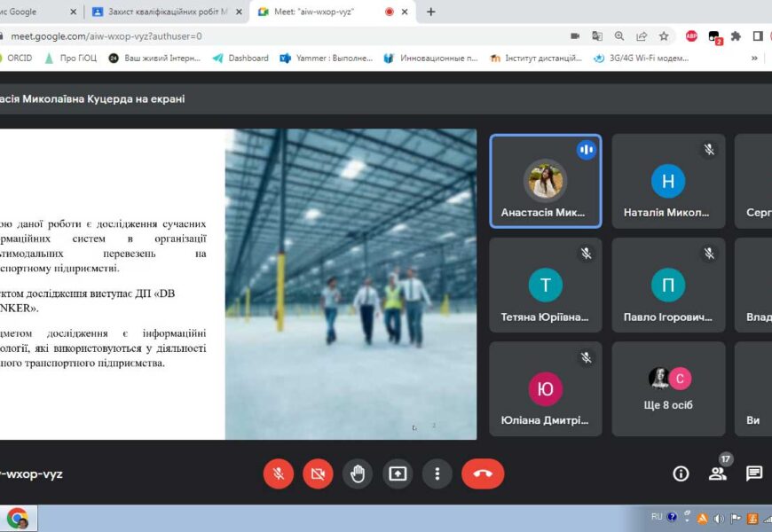Image resolution: width=772 pixels, height=532 pixels.
Task: Open the Dashboard bookmark
Action: coord(240,59)
